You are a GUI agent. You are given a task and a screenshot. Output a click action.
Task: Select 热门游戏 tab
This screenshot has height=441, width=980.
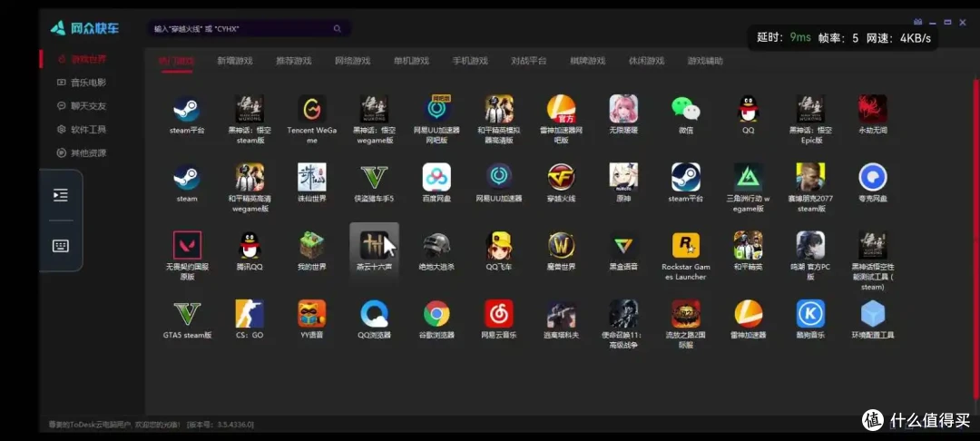point(176,61)
